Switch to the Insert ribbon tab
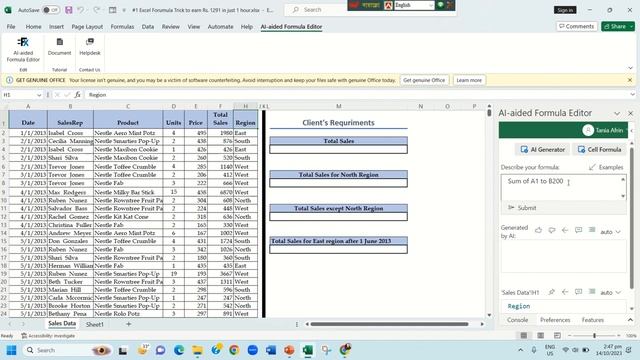 (56, 27)
